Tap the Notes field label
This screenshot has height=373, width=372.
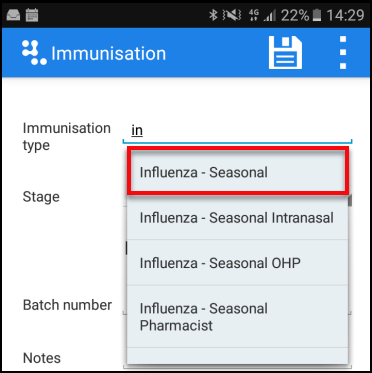coord(42,358)
